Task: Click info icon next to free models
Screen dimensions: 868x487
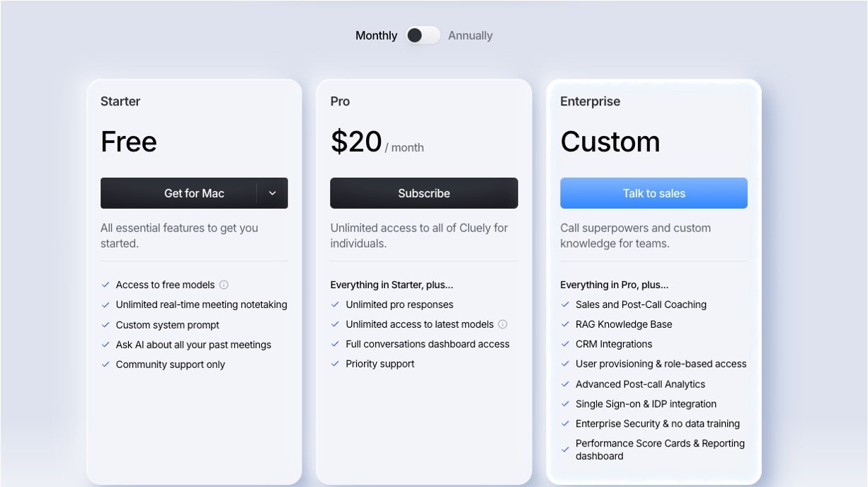Action: (x=224, y=285)
